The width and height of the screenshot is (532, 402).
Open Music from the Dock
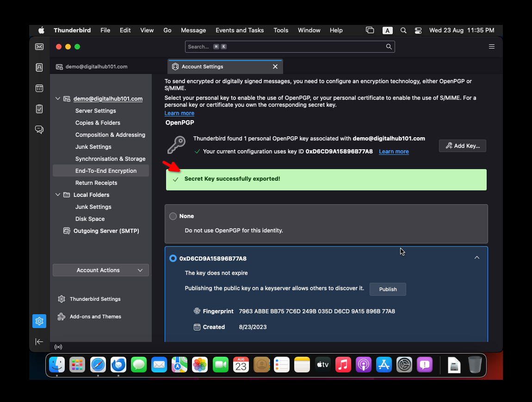tap(343, 365)
